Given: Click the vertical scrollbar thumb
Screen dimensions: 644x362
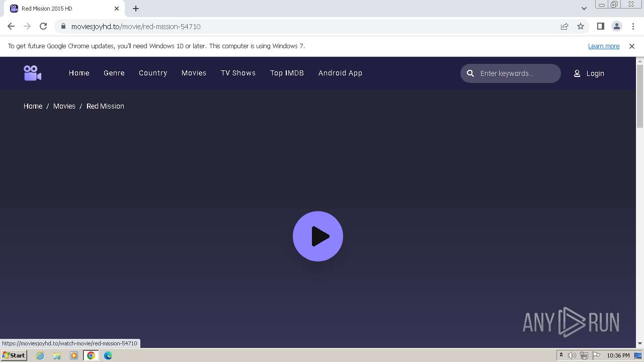Looking at the screenshot, I should point(640,96).
